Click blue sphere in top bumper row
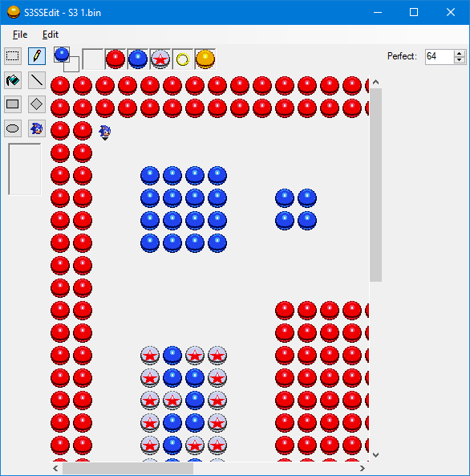This screenshot has height=476, width=470. coord(172,355)
